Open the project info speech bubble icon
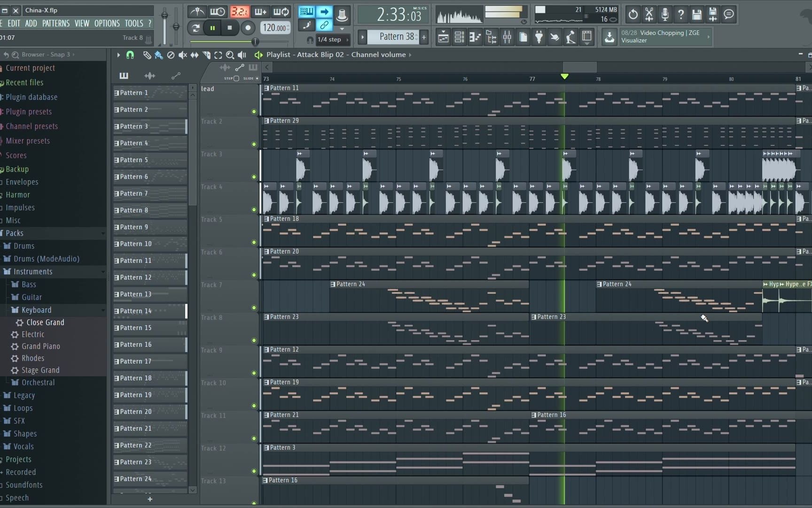The width and height of the screenshot is (812, 508). (729, 15)
